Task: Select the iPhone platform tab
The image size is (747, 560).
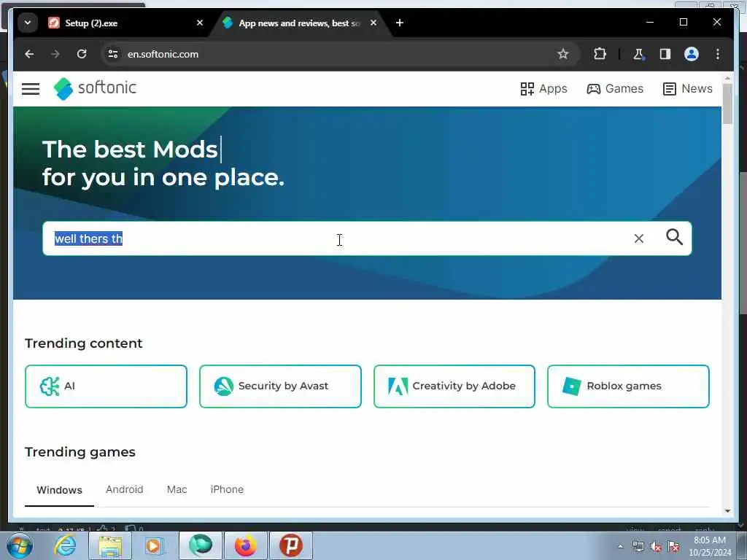Action: tap(227, 489)
